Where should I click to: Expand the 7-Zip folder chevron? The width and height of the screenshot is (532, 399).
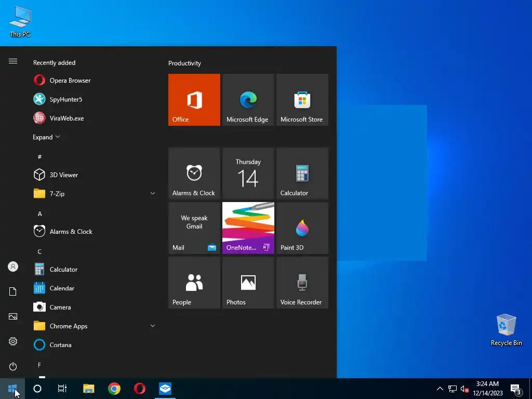[153, 193]
